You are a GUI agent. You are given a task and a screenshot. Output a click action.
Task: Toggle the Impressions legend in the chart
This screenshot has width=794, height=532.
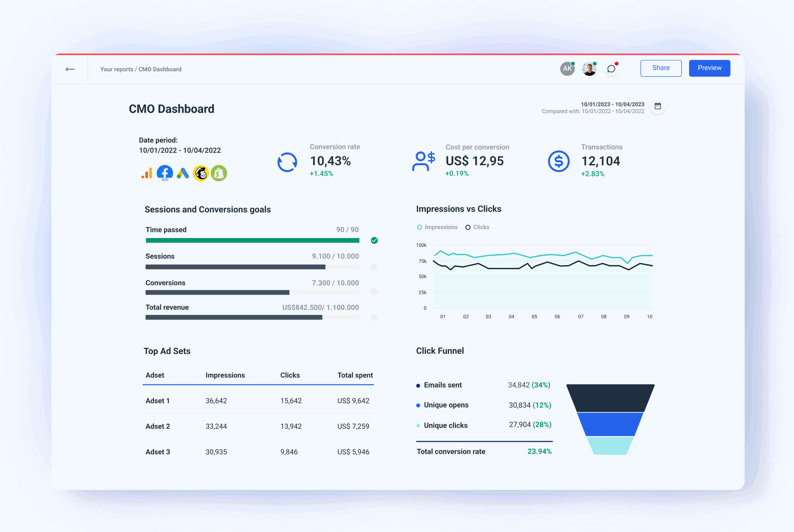tap(437, 227)
